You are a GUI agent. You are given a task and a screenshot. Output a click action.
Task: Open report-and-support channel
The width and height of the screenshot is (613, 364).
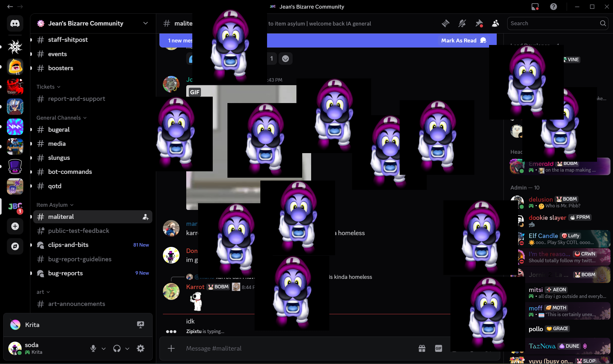[x=93, y=99]
